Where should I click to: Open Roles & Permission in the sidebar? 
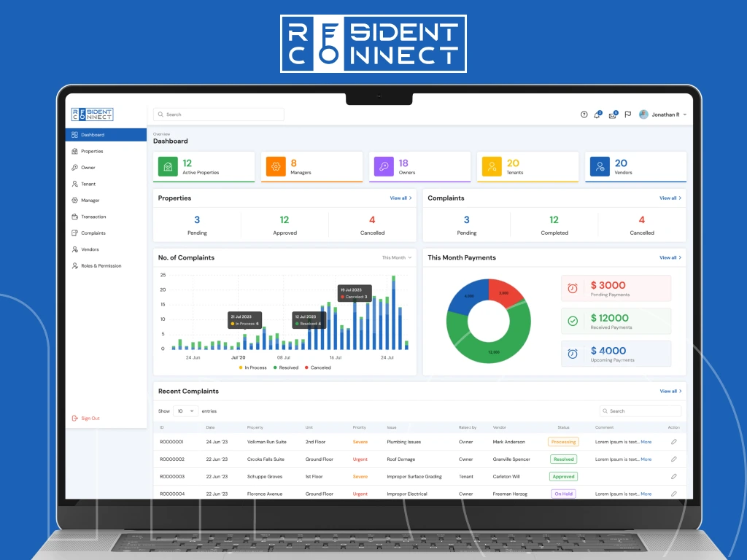tap(101, 266)
